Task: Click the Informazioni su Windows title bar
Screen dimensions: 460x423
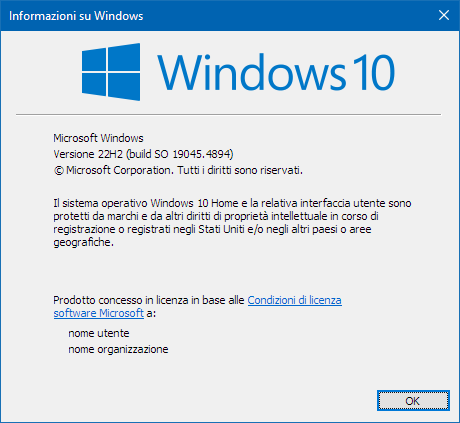Action: pos(217,16)
